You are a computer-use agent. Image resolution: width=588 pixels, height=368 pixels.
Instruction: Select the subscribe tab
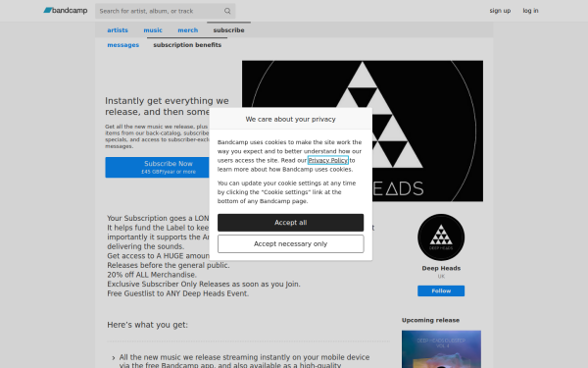228,30
